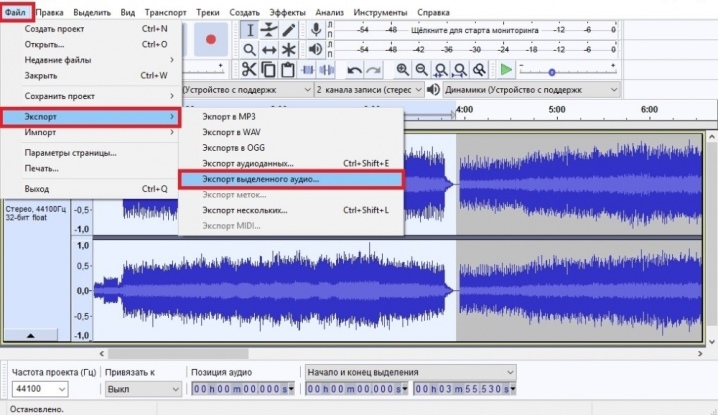Viewport: 718px width, 415px height.
Task: Open the Транспорт menu
Action: pos(165,12)
